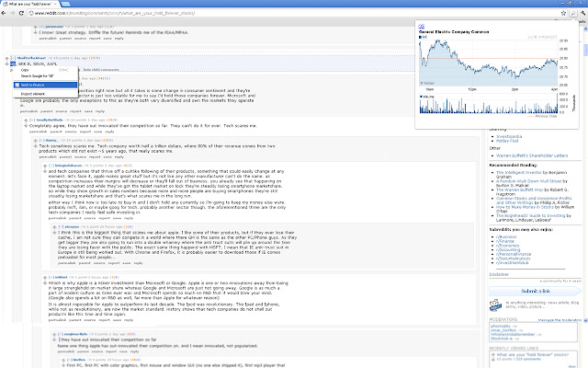Open the Investopedia sidebar link
The height and width of the screenshot is (368, 588).
pos(508,137)
